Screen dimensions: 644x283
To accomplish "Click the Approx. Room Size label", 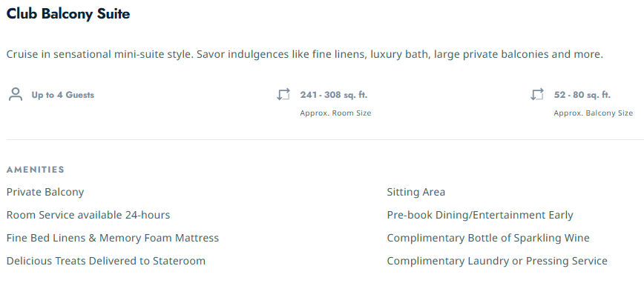I will [x=335, y=113].
